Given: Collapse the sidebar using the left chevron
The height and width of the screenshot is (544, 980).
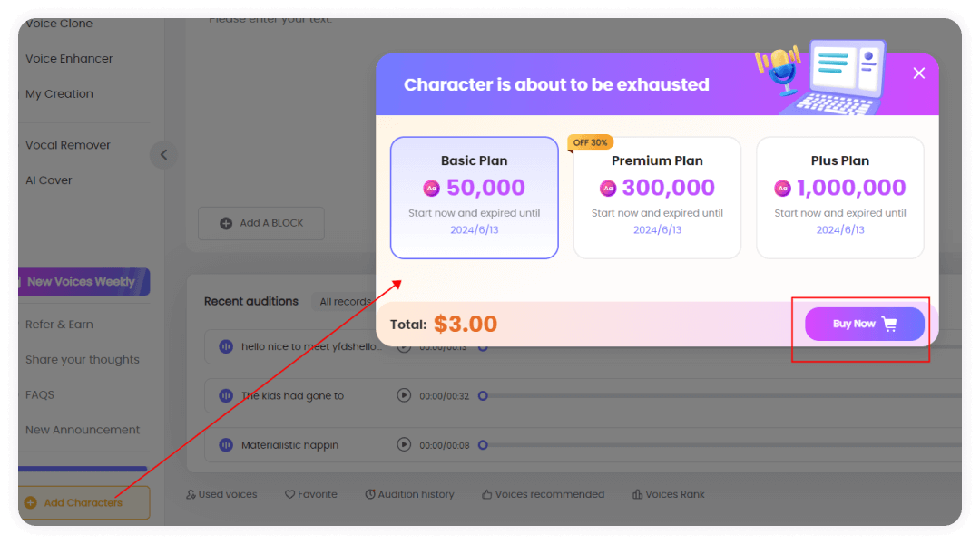Looking at the screenshot, I should pyautogui.click(x=163, y=154).
